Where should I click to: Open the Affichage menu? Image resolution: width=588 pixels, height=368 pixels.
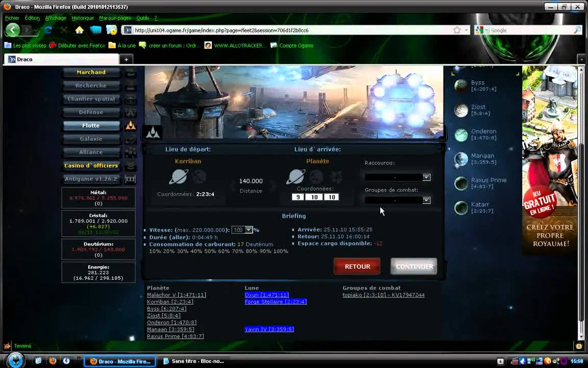coord(56,18)
